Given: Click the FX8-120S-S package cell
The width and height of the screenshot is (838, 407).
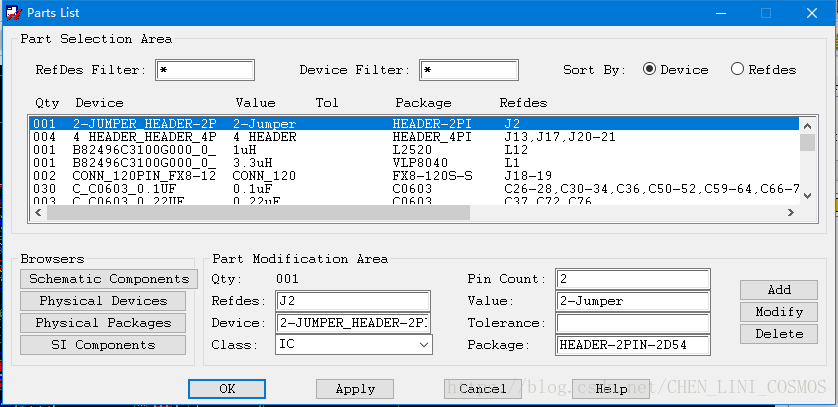Looking at the screenshot, I should [432, 175].
